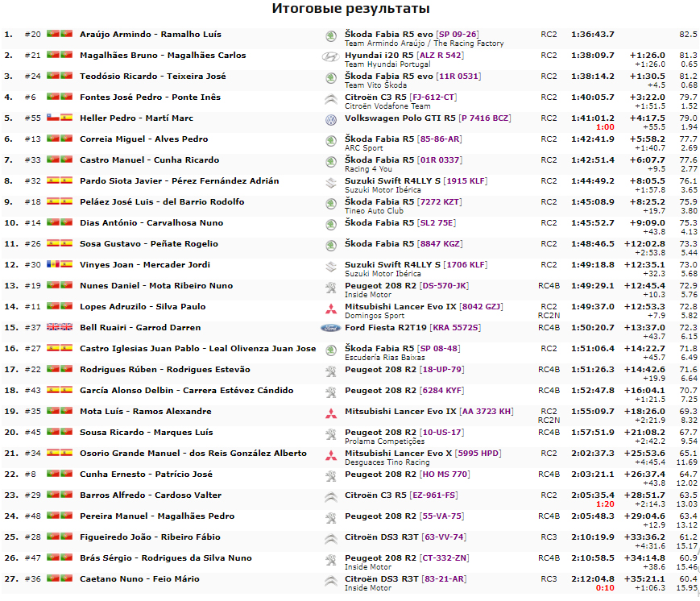Open Teodósio Ricardo - Teixeira José crew link
The image size is (700, 601).
tap(153, 77)
